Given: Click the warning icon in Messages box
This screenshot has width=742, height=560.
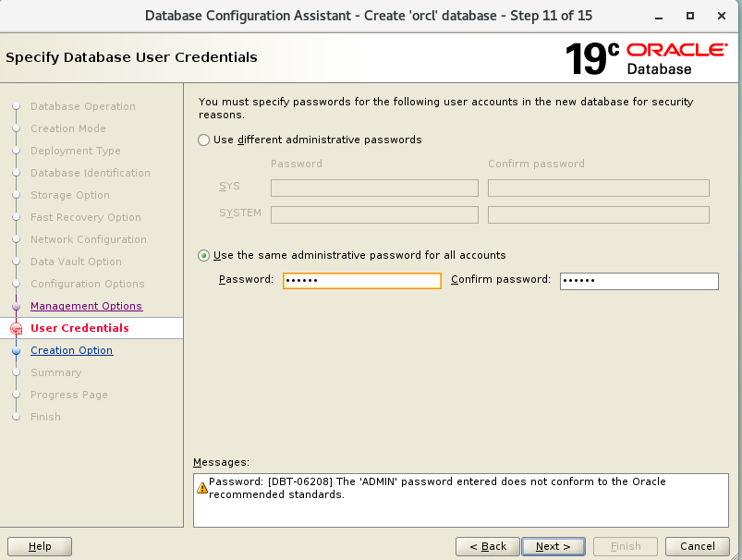Looking at the screenshot, I should [x=202, y=488].
